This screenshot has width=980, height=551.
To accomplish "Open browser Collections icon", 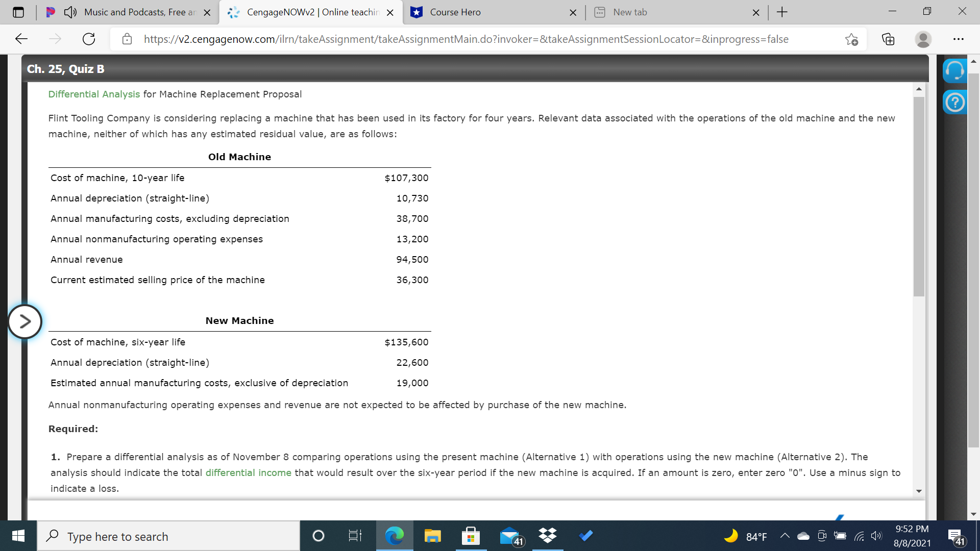I will click(x=888, y=39).
